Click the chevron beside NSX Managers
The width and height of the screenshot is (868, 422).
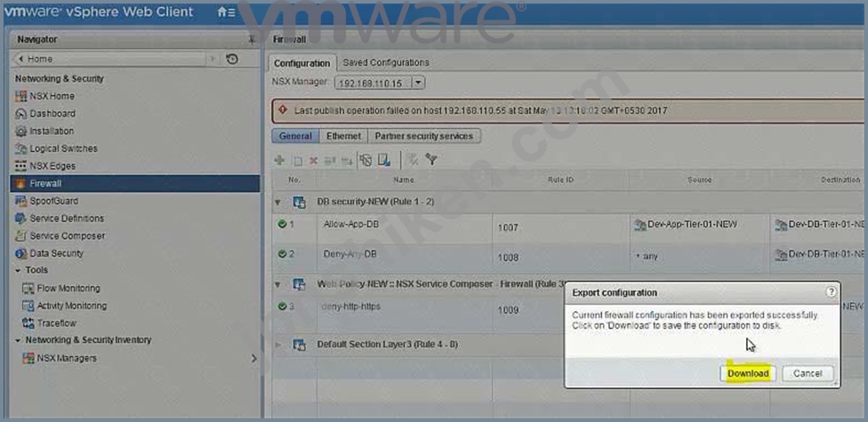[x=254, y=358]
